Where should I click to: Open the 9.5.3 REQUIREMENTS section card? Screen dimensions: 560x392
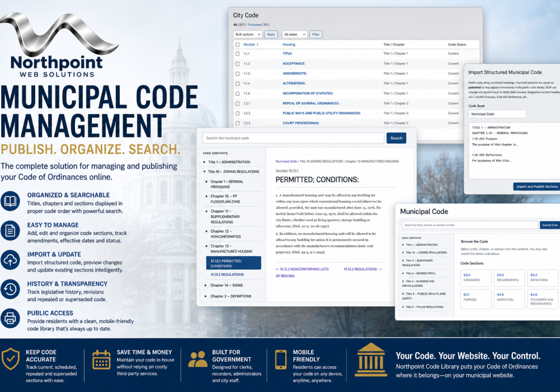[509, 278]
